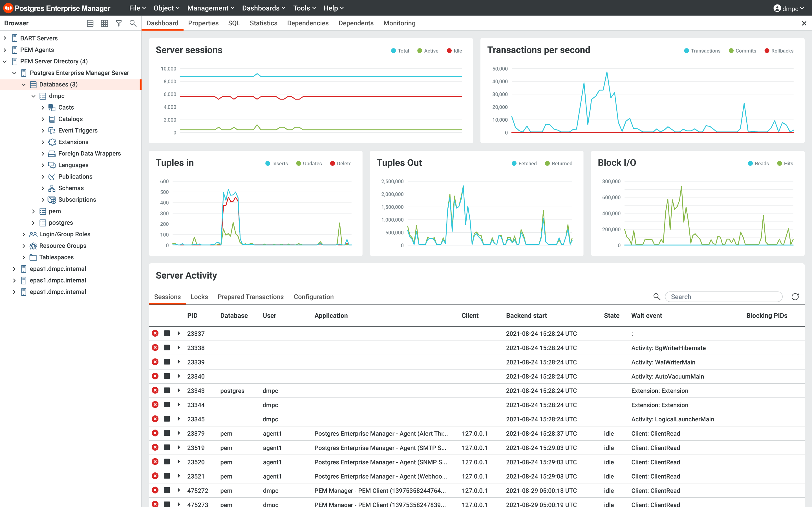Viewport: 812px width, 507px height.
Task: Collapse the Databases (3) tree node
Action: (x=24, y=84)
